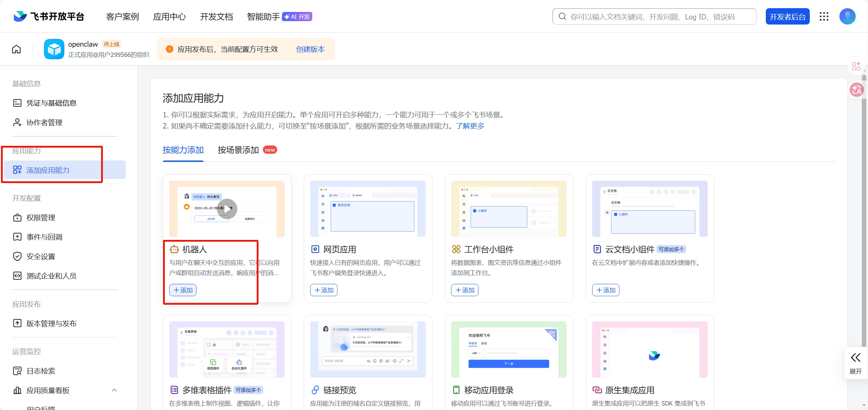Click the translate floating icon
This screenshot has height=410, width=868.
coord(856,90)
